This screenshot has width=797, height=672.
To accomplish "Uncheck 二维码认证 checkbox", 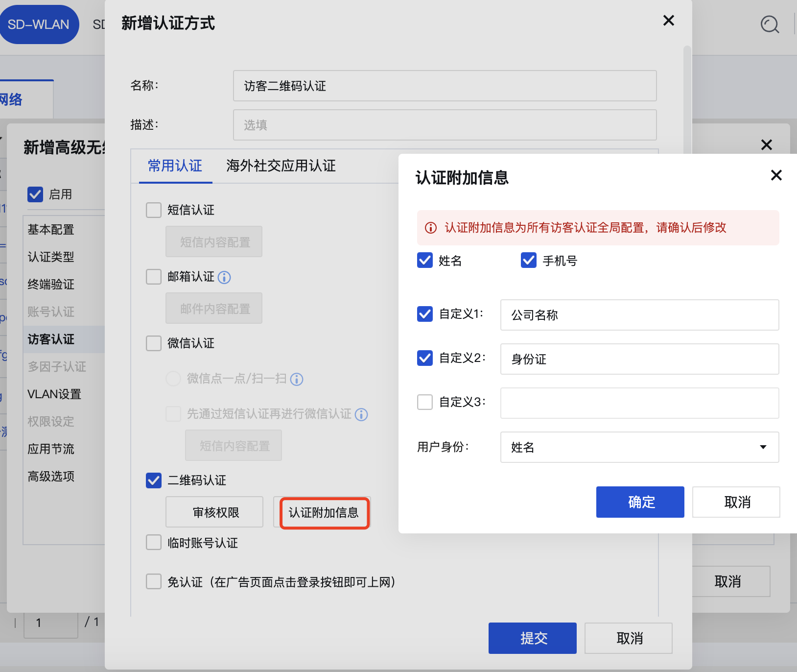I will coord(154,480).
